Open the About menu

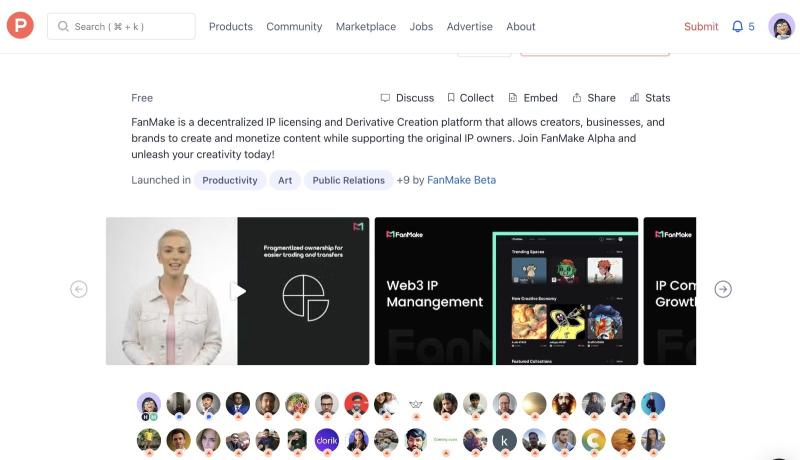(x=521, y=27)
